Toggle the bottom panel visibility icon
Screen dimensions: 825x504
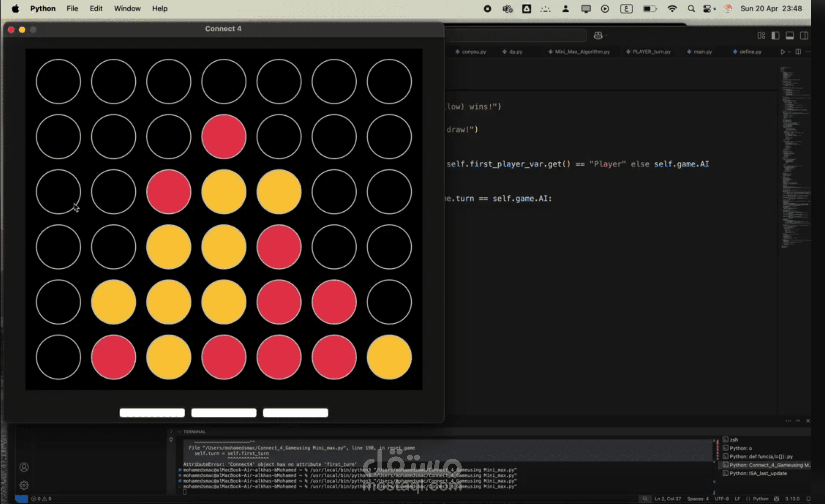coord(790,36)
